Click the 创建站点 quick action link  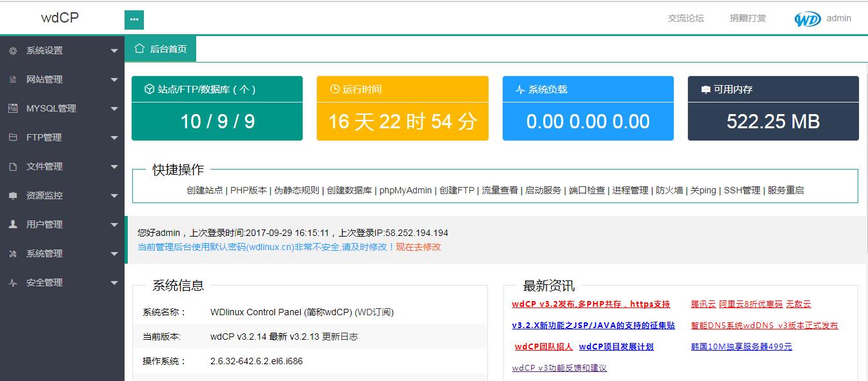[205, 190]
